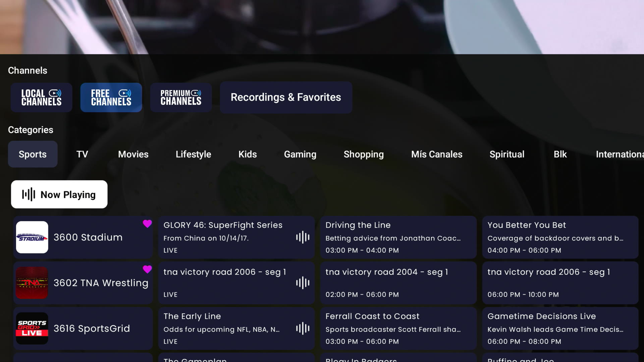
Task: Open Driving the Line program
Action: pyautogui.click(x=398, y=237)
